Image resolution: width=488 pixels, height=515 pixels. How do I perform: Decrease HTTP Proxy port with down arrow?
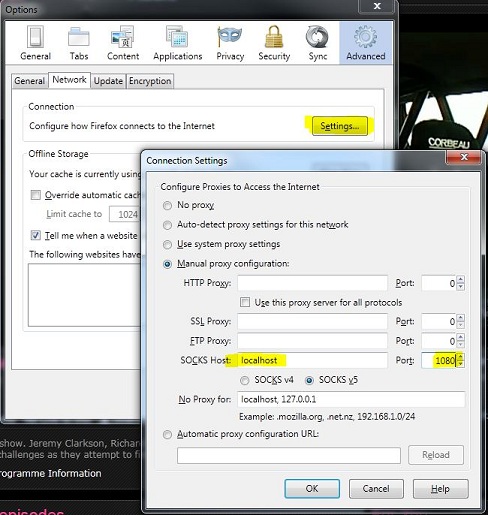(461, 287)
